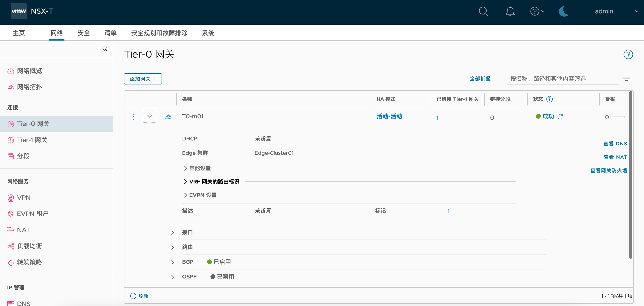The image size is (644, 306).
Task: Click the Edge-Cluster01 value
Action: tap(274, 153)
